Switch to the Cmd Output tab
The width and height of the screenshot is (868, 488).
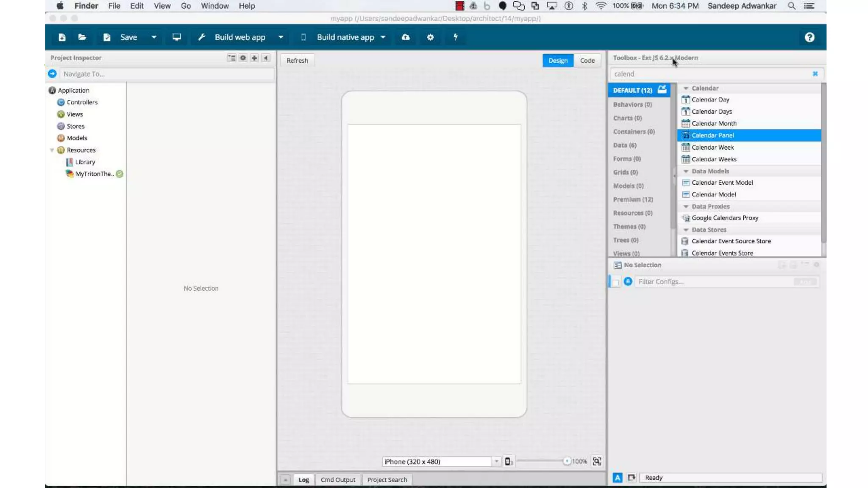click(338, 480)
